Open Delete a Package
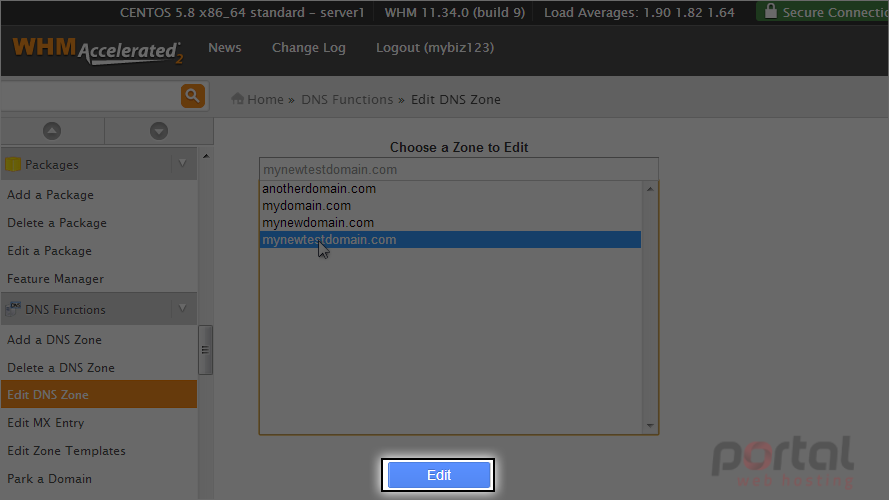 tap(57, 223)
